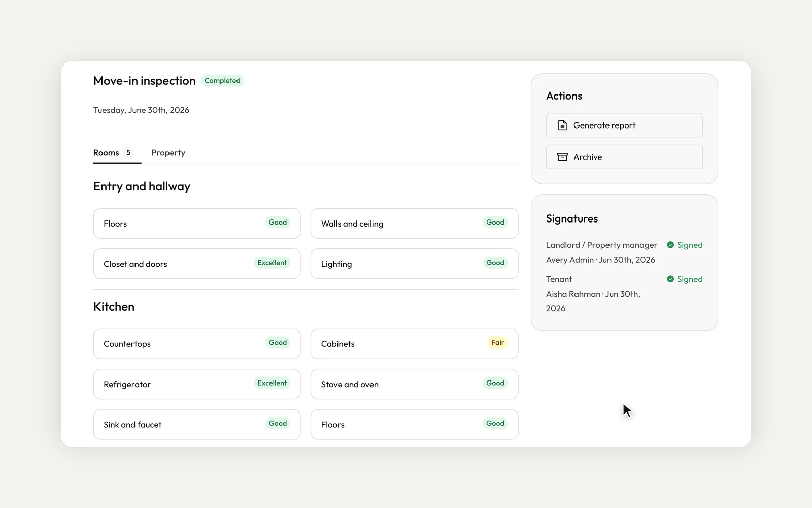The height and width of the screenshot is (508, 812).
Task: Click the Actions panel heading
Action: [564, 96]
